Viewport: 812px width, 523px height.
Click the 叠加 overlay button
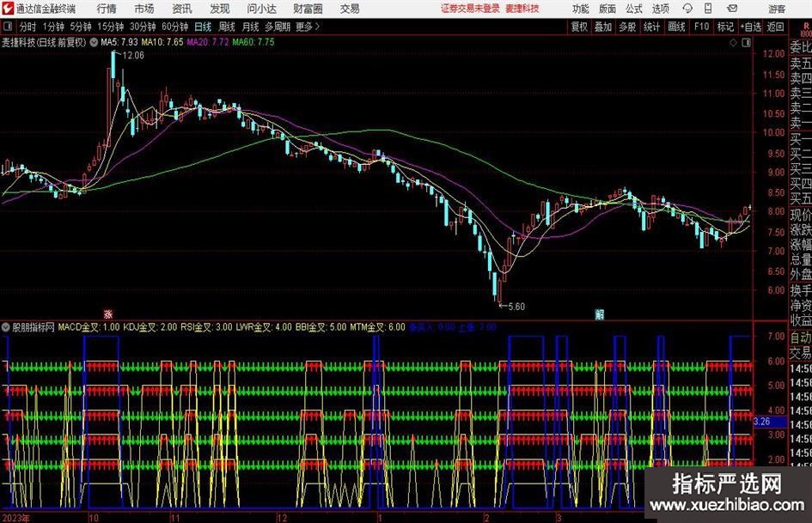click(x=603, y=27)
